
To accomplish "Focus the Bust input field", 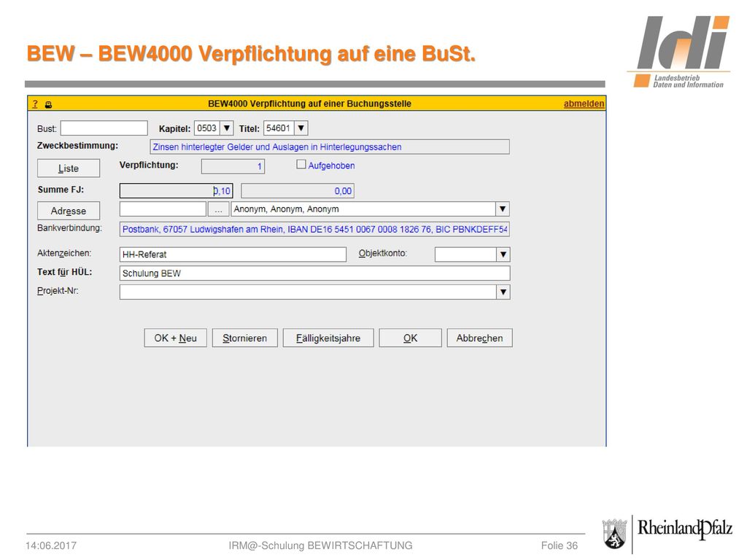I will (x=104, y=128).
